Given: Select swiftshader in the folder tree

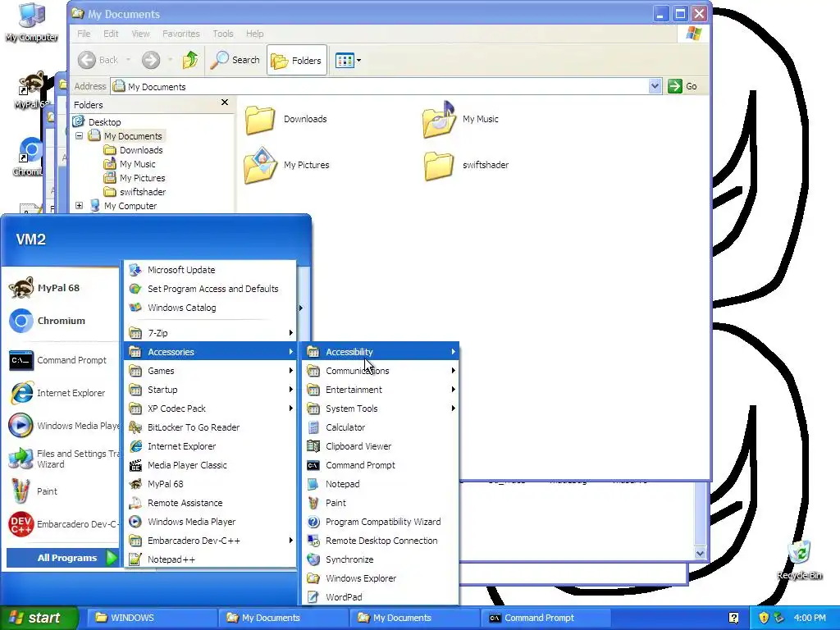Looking at the screenshot, I should pos(143,192).
